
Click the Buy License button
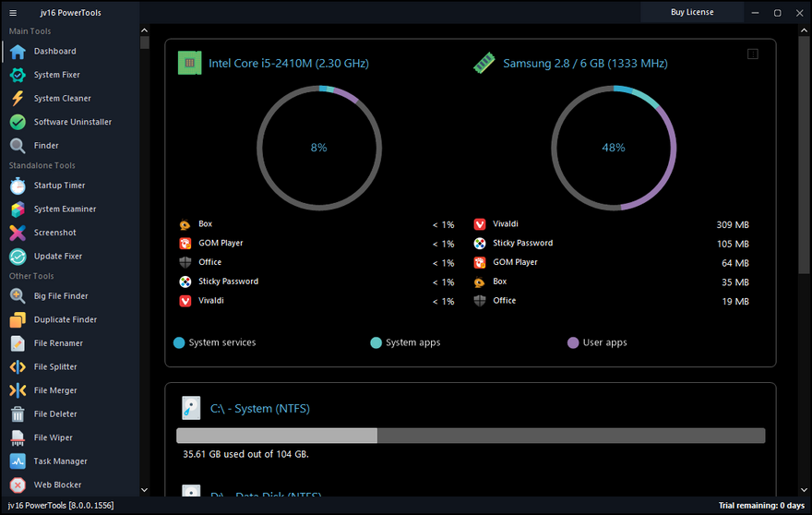692,12
